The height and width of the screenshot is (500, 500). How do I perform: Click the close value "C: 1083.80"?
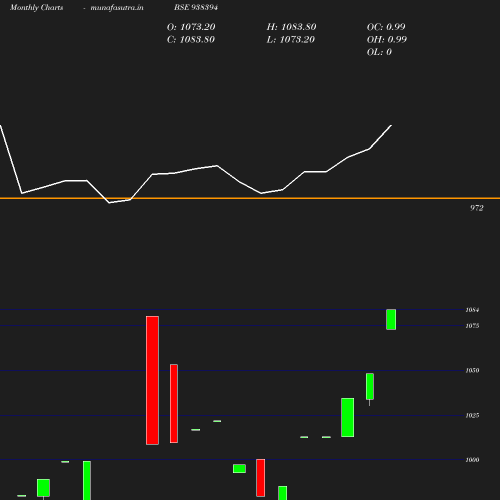[x=191, y=40]
